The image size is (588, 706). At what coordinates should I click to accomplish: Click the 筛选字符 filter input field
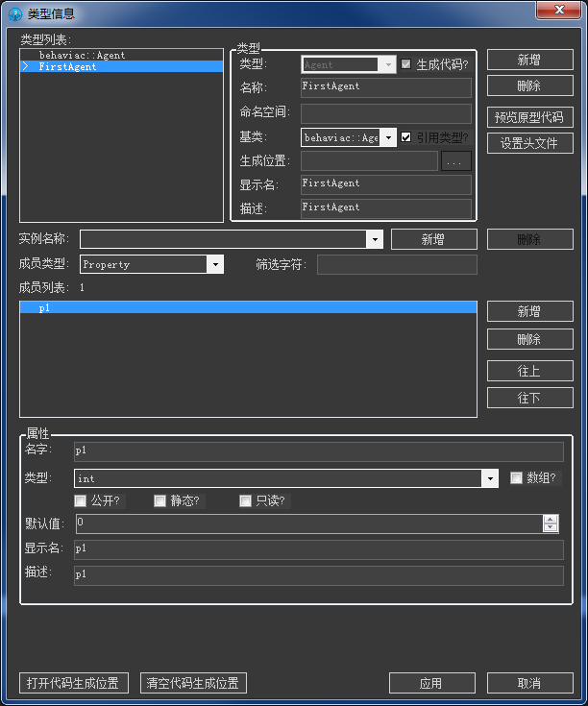tap(397, 264)
